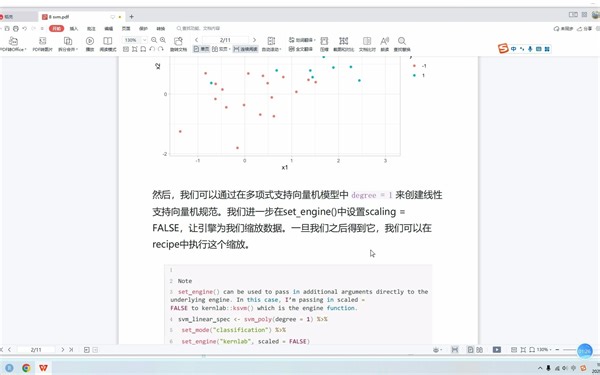
Task: Open the Protect ribbon tab
Action: (x=143, y=29)
